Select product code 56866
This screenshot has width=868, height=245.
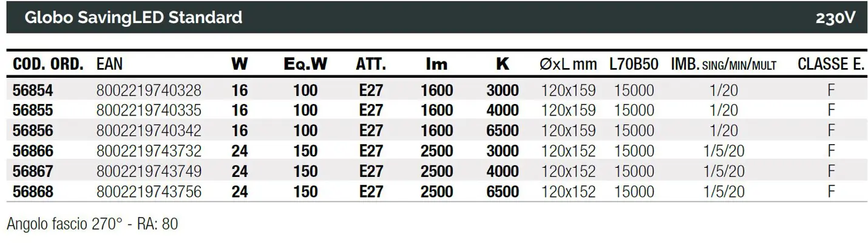click(33, 151)
